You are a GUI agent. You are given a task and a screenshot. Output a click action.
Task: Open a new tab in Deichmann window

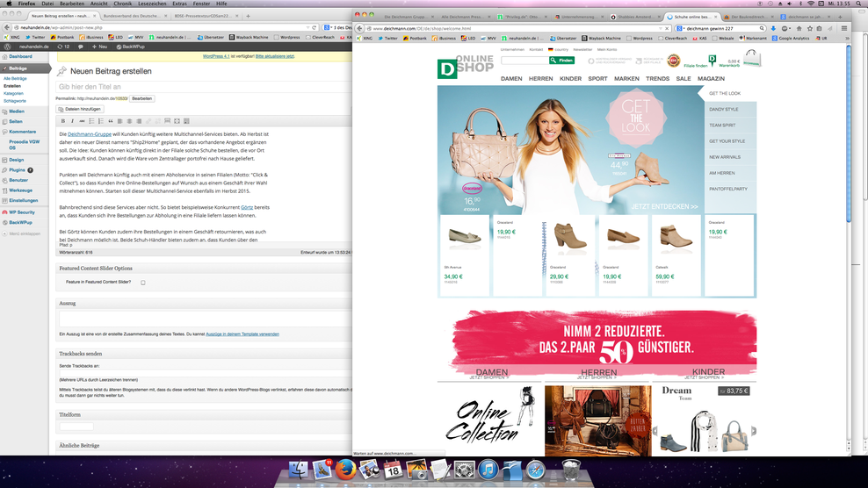(840, 18)
